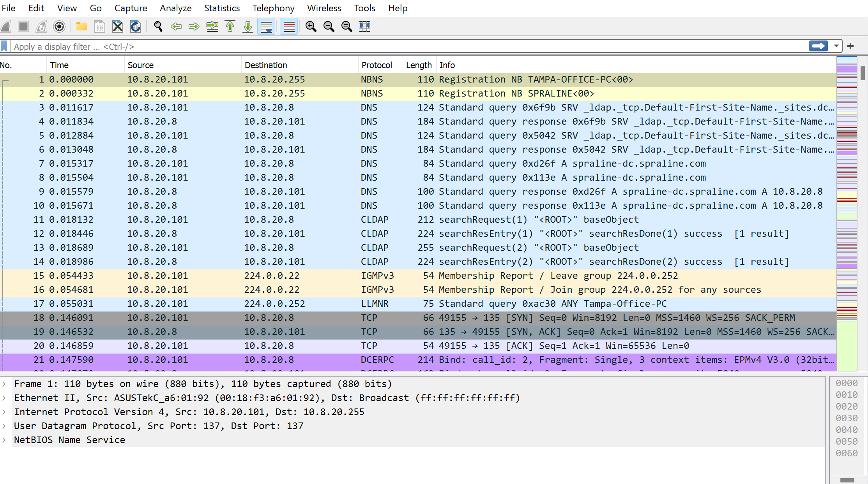Jump to first packet arrow icon

[x=230, y=26]
